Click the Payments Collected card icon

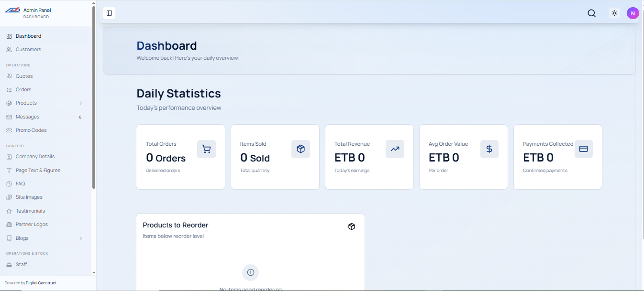(583, 149)
